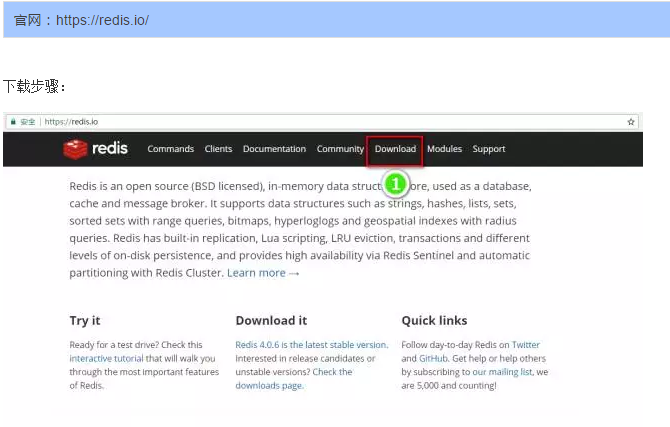
Task: Click the green padlock security icon
Action: click(x=13, y=121)
